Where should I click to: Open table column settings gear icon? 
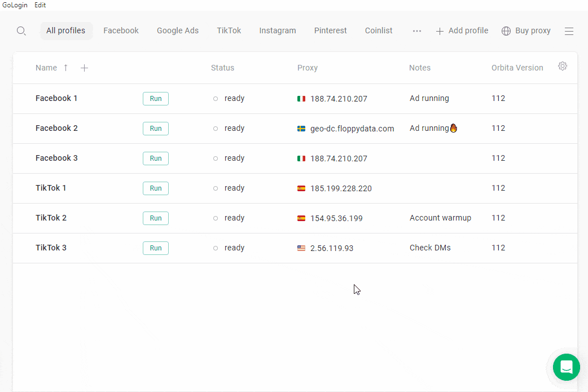click(563, 67)
